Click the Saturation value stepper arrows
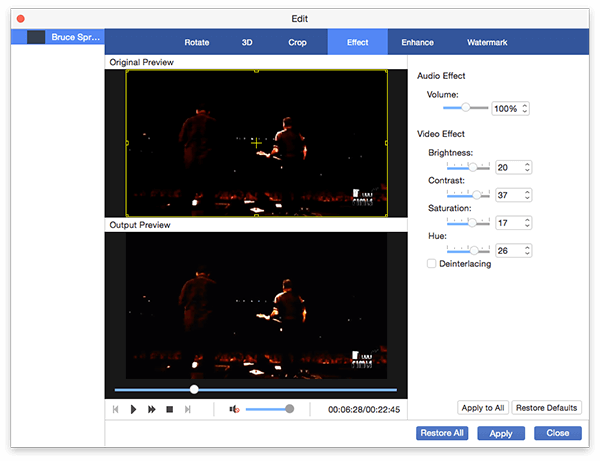The height and width of the screenshot is (461, 600). click(x=527, y=223)
